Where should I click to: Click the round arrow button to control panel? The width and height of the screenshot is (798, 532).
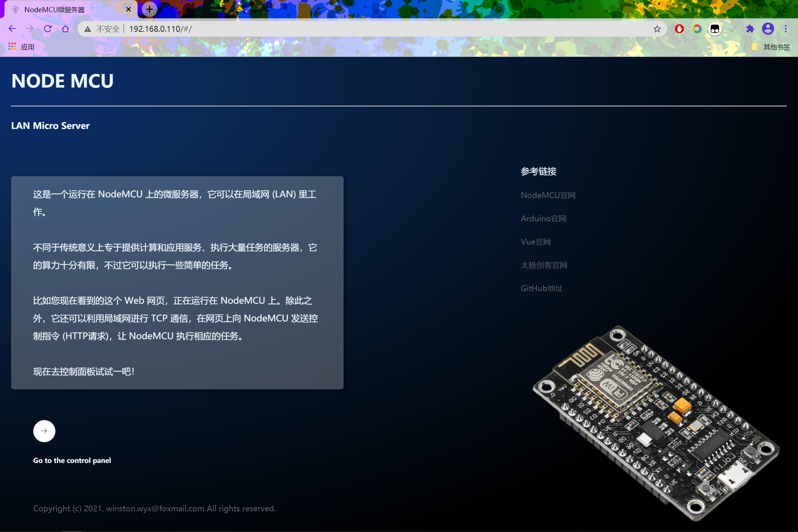pos(44,431)
